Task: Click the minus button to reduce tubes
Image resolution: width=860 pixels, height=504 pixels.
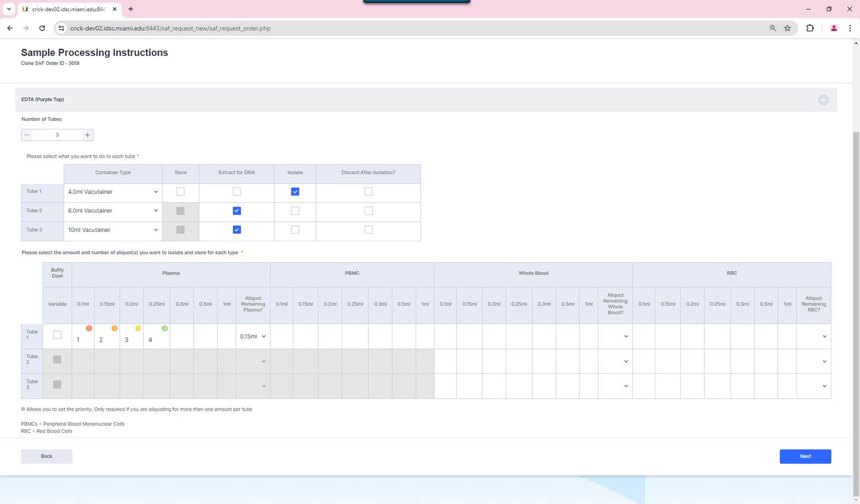Action: (x=27, y=135)
